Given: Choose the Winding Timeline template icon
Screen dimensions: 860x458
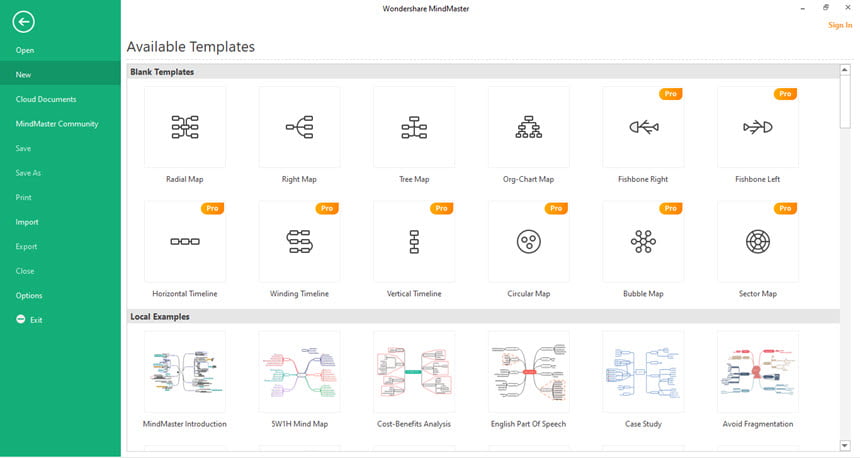Looking at the screenshot, I should pos(299,241).
